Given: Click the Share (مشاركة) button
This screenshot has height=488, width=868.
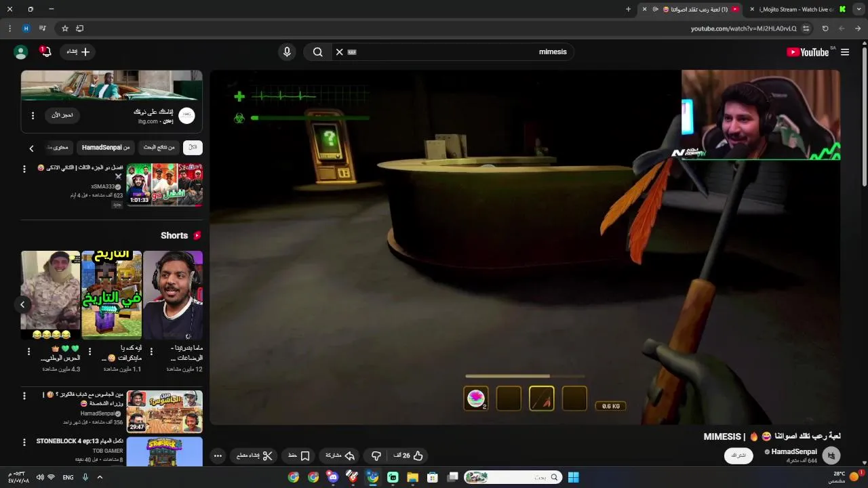Looking at the screenshot, I should 340,455.
